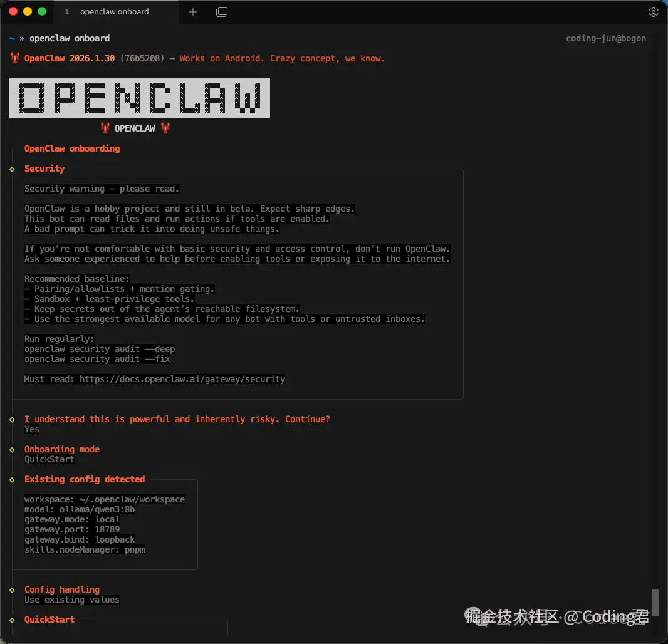Click the 'gateway.port: 18789' line

pyautogui.click(x=72, y=529)
